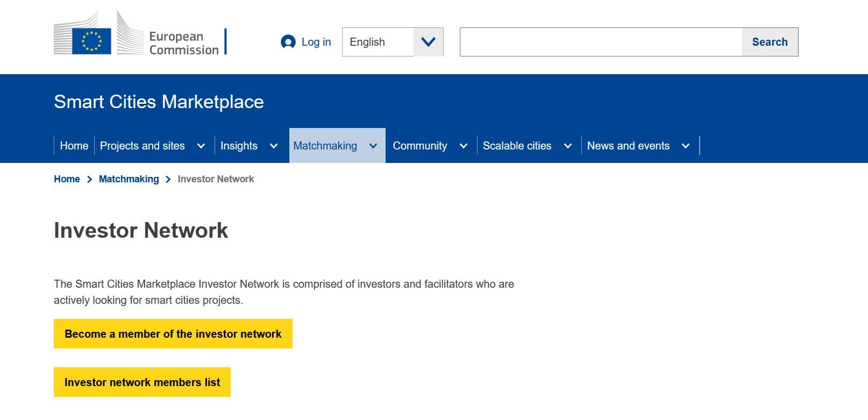Open the Log in link
This screenshot has width=868, height=420.
click(316, 42)
